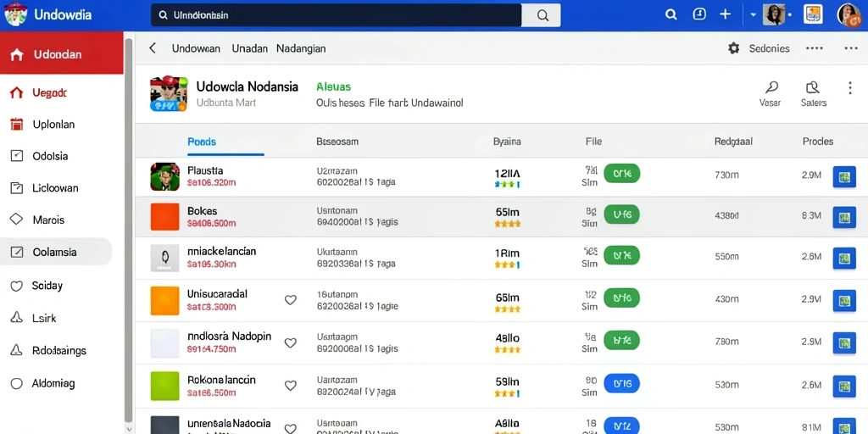Open the clock icon in top bar
868x434 pixels.
pos(699,15)
